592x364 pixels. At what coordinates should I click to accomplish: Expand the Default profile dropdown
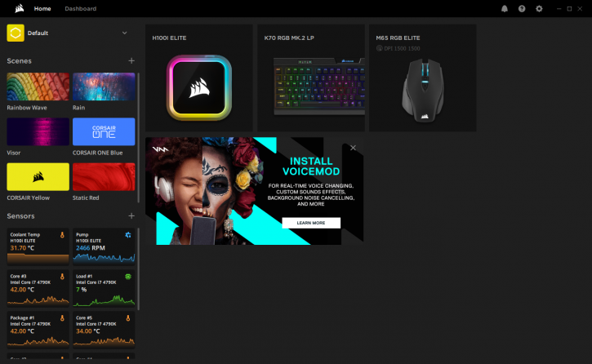[125, 33]
